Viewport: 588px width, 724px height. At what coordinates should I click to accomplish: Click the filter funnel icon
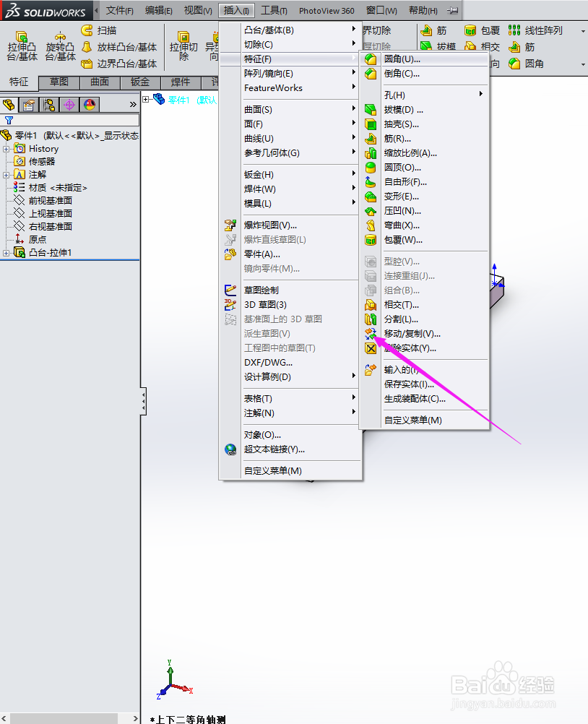(9, 121)
